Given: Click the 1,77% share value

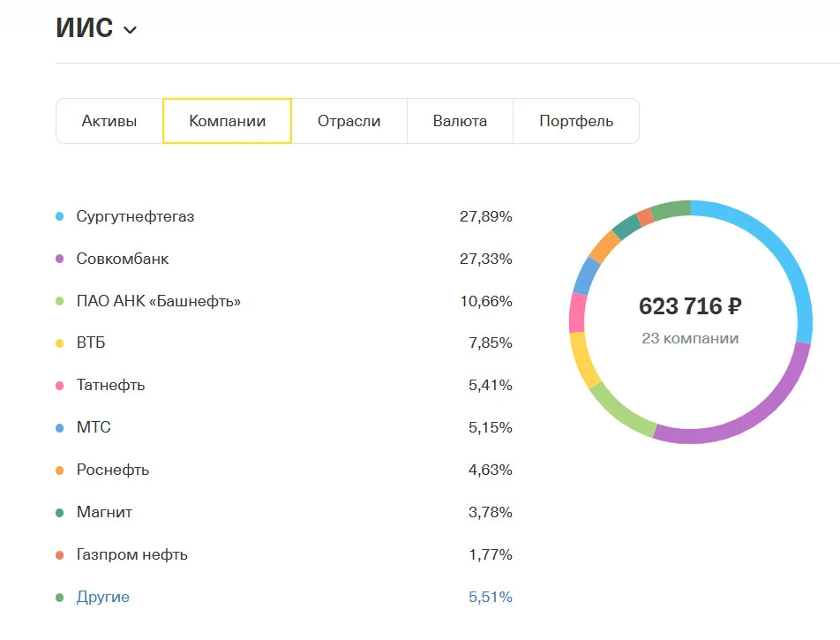Looking at the screenshot, I should [x=491, y=554].
